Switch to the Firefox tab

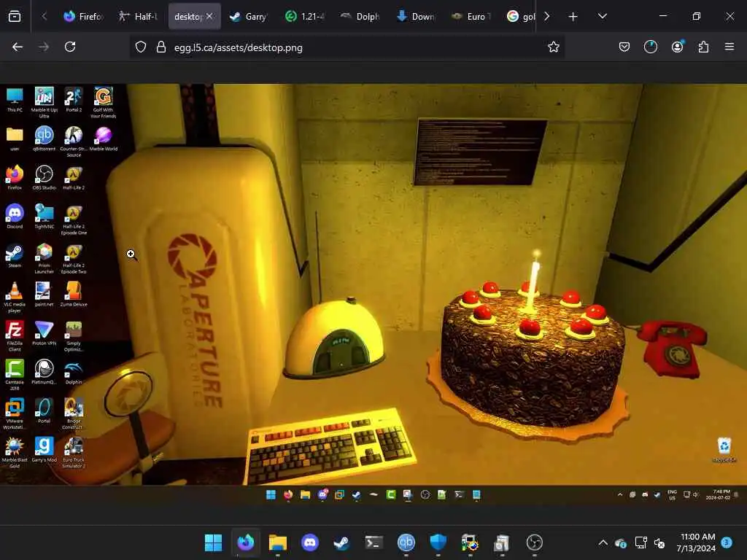coord(83,17)
